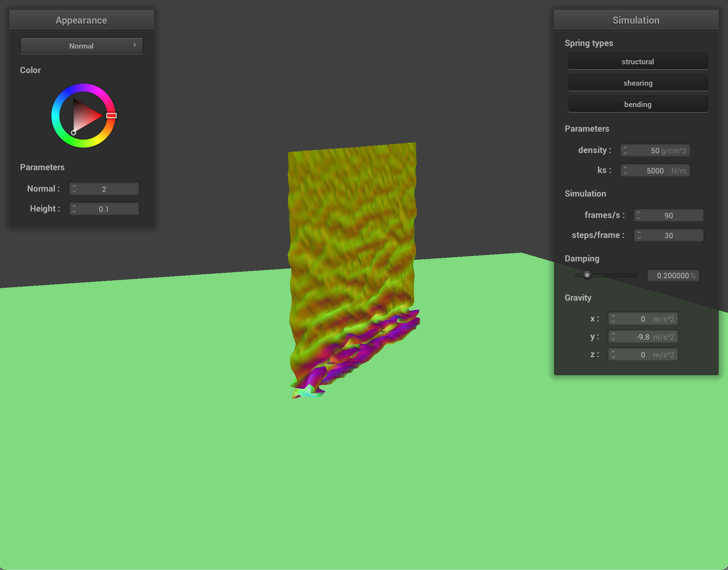This screenshot has height=570, width=728.
Task: Click the 'Gravity' section label
Action: click(x=578, y=297)
